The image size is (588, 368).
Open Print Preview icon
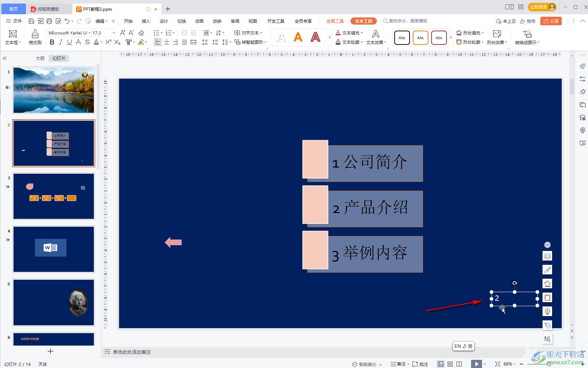coord(58,21)
